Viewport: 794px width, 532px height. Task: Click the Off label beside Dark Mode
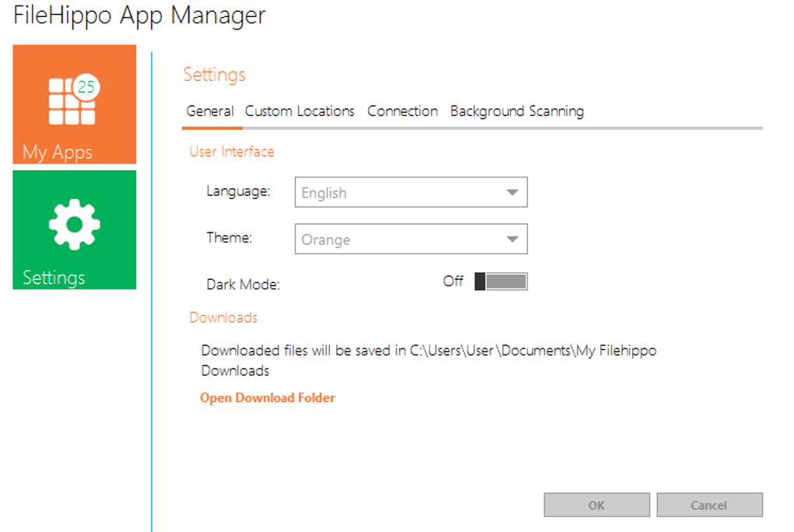453,282
